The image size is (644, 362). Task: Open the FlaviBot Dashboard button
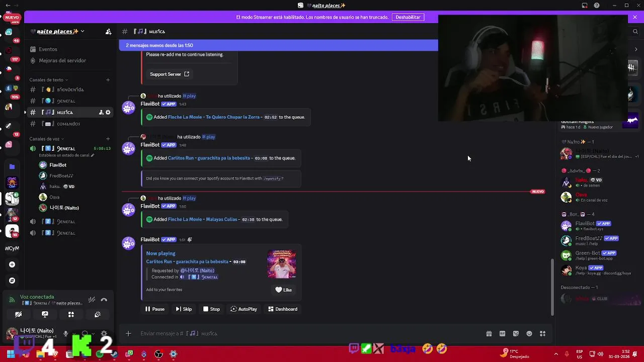point(283,309)
